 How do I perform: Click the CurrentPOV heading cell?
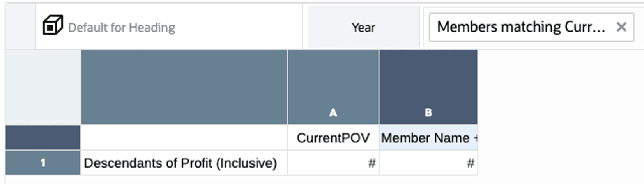(333, 138)
